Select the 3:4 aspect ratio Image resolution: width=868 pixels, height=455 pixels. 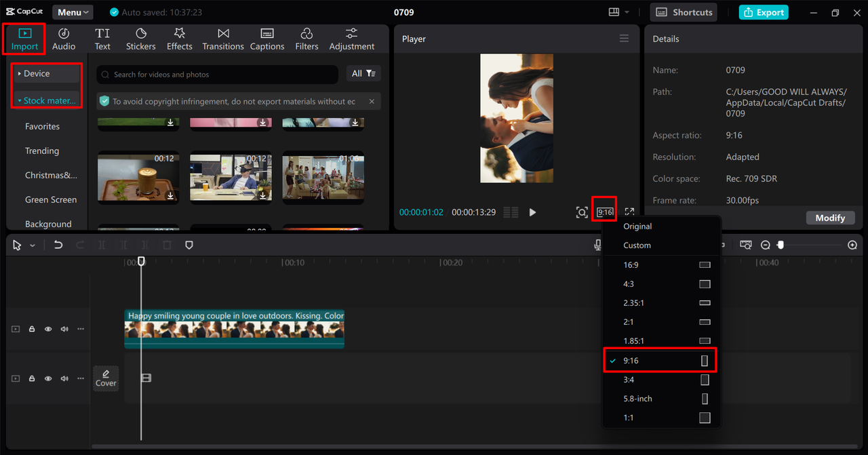coord(661,380)
